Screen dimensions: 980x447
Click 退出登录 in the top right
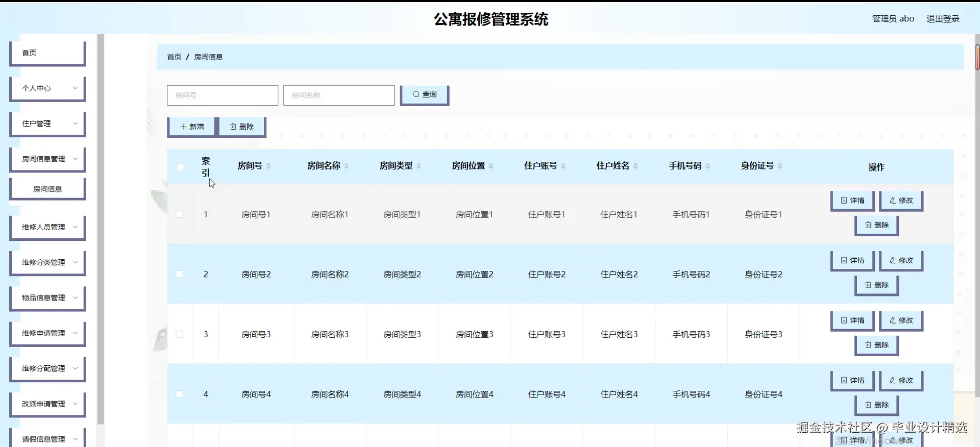[943, 19]
